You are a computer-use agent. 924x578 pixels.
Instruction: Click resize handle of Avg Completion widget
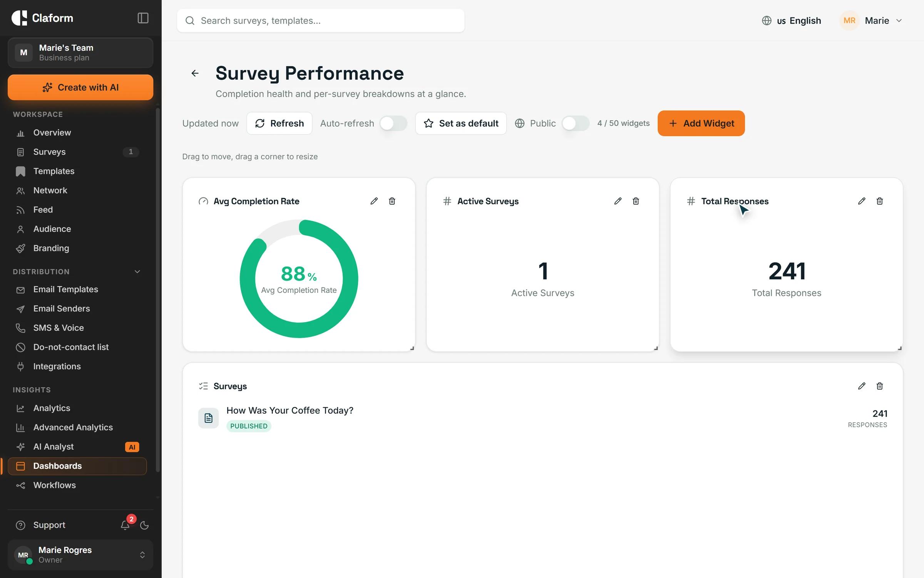click(x=412, y=348)
